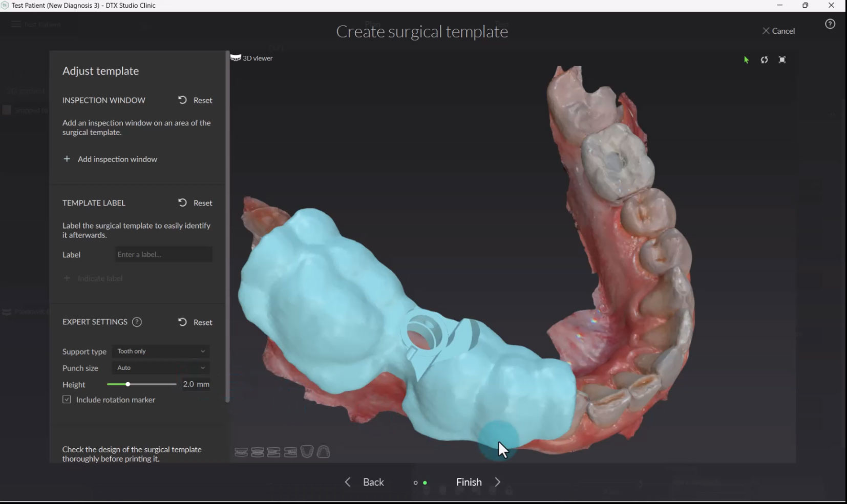Image resolution: width=847 pixels, height=504 pixels.
Task: Toggle Include rotation marker checkbox
Action: click(67, 400)
